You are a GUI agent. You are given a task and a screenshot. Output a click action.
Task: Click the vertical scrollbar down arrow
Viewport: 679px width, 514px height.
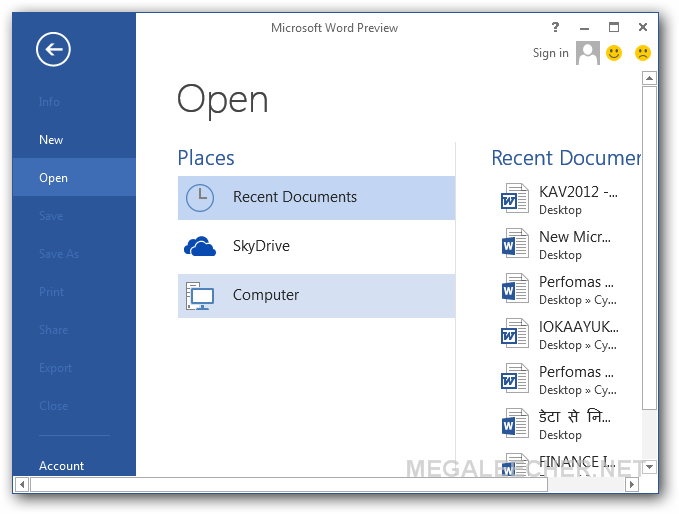649,467
